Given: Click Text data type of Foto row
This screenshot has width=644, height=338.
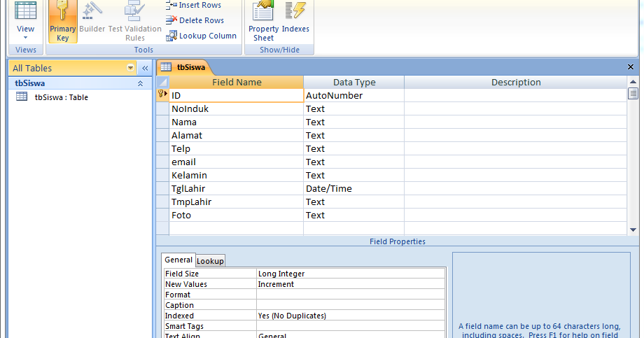Looking at the screenshot, I should [x=353, y=215].
